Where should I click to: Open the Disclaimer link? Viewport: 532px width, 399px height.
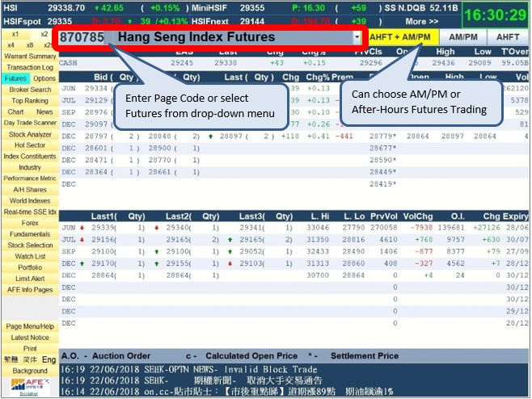coord(29,393)
